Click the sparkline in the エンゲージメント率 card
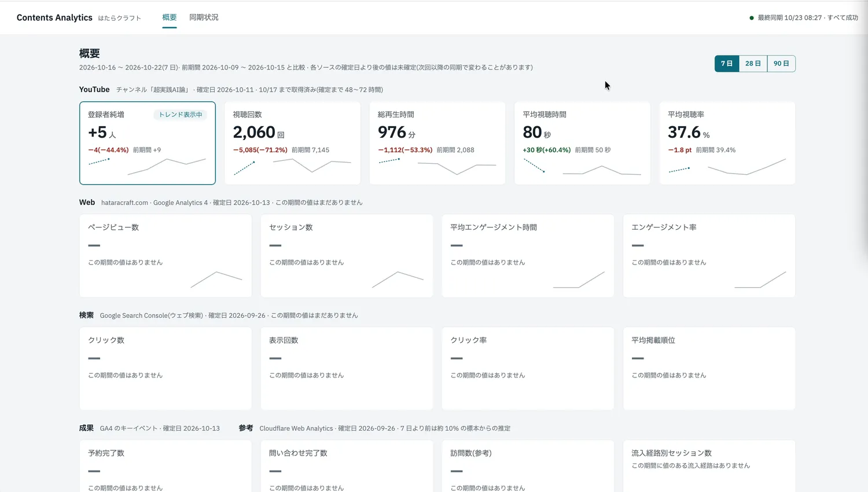 click(x=760, y=280)
